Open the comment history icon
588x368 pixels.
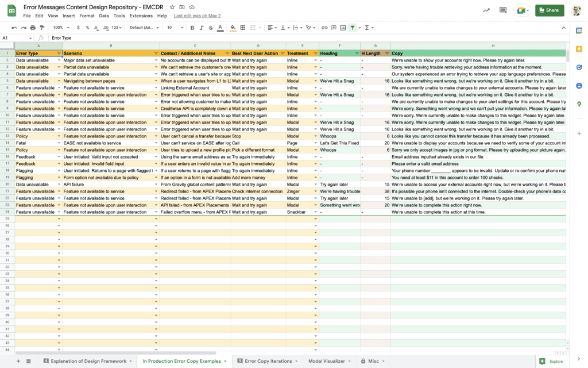click(x=503, y=10)
